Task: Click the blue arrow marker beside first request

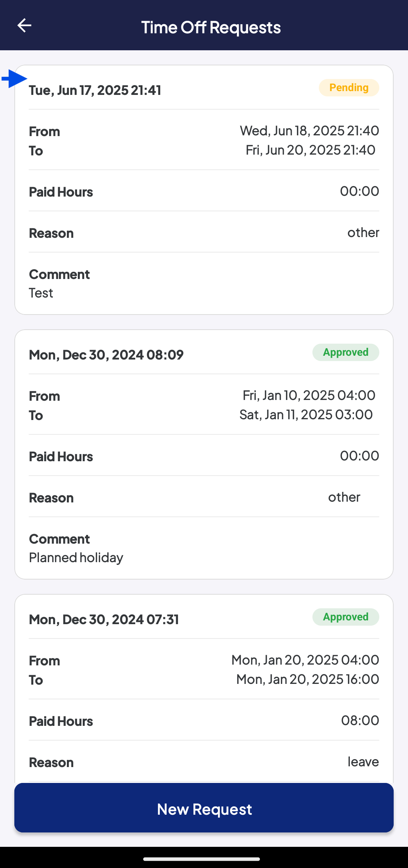Action: point(14,79)
